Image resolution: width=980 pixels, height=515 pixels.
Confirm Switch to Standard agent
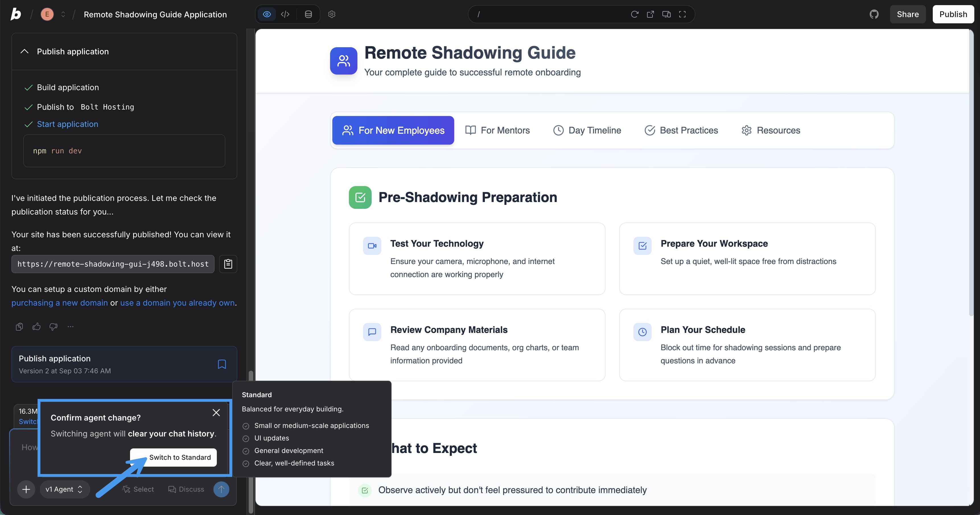tap(174, 457)
